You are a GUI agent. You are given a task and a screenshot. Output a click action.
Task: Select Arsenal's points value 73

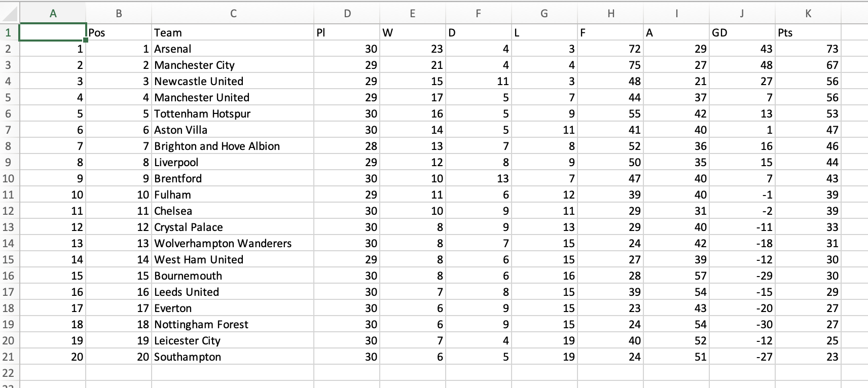[x=808, y=49]
